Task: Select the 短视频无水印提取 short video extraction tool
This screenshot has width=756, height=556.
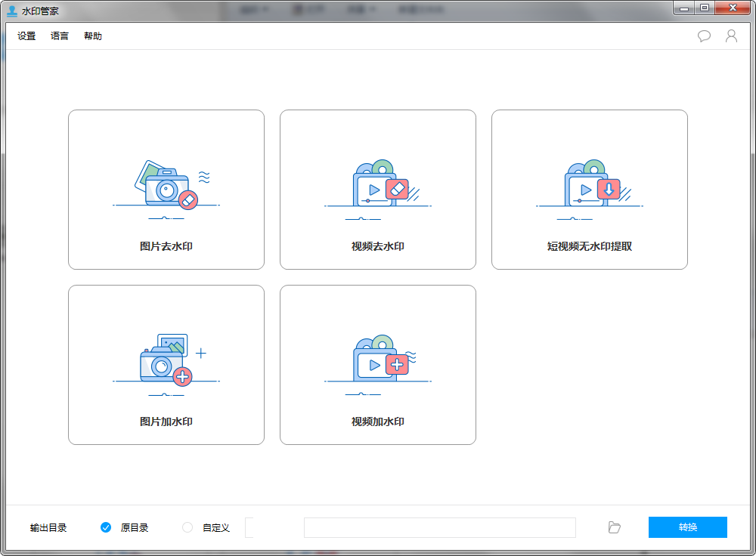Action: point(589,189)
